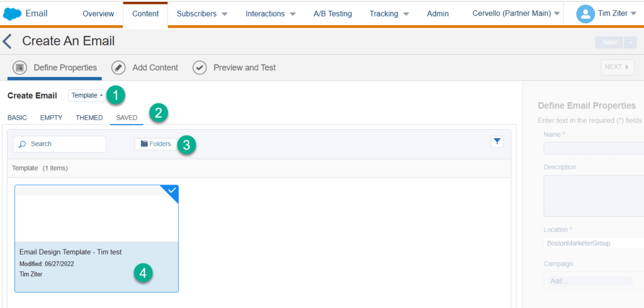The width and height of the screenshot is (644, 308).
Task: Open the filter funnel icon
Action: 497,142
